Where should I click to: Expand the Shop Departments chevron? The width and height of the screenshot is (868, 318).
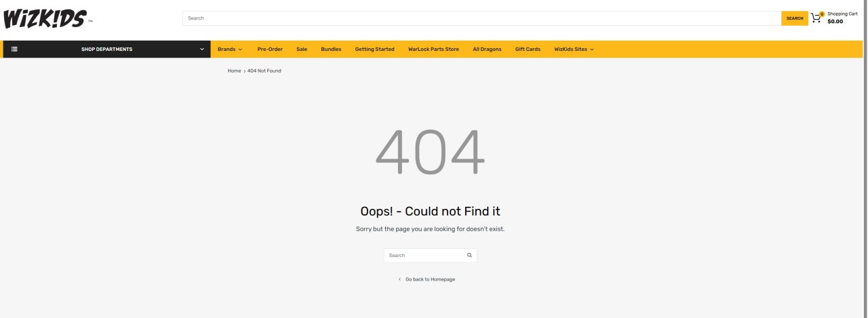[x=201, y=49]
